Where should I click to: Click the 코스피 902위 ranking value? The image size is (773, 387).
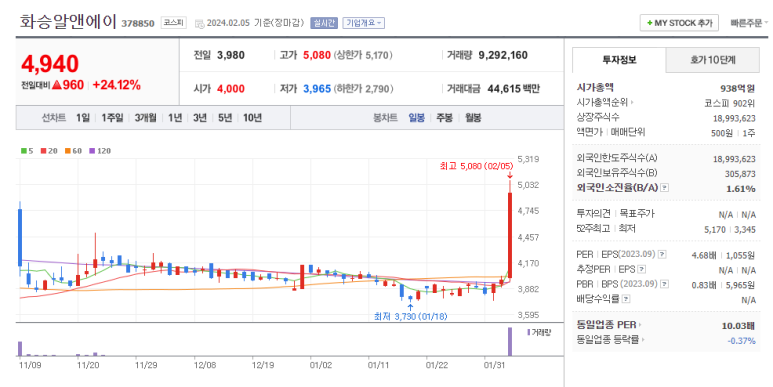(x=730, y=103)
